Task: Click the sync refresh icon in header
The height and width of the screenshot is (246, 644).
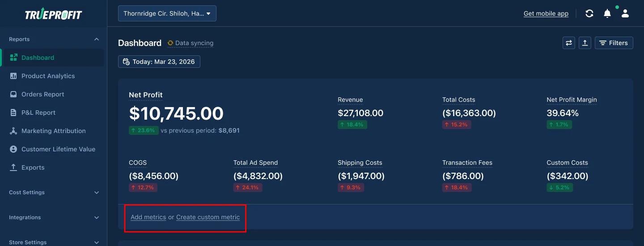Action: coord(589,13)
